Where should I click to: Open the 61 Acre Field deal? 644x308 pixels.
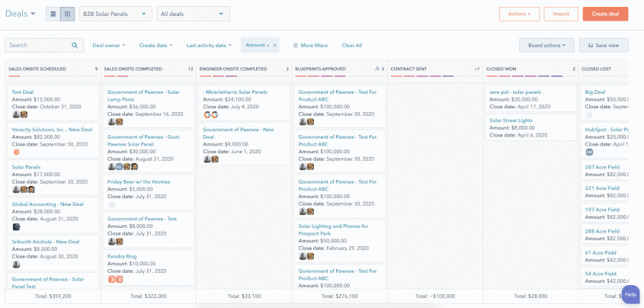pyautogui.click(x=601, y=252)
